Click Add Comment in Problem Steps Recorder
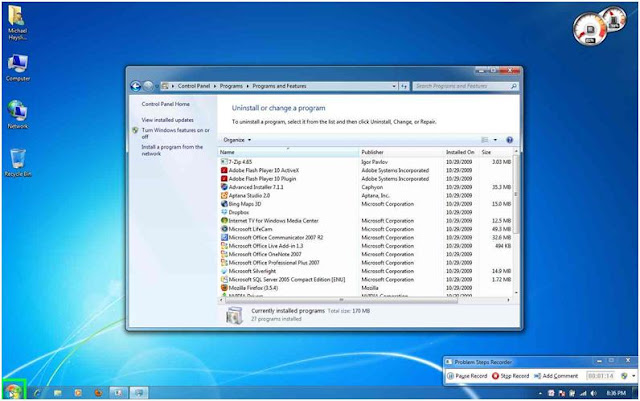640x401 pixels. (x=556, y=376)
